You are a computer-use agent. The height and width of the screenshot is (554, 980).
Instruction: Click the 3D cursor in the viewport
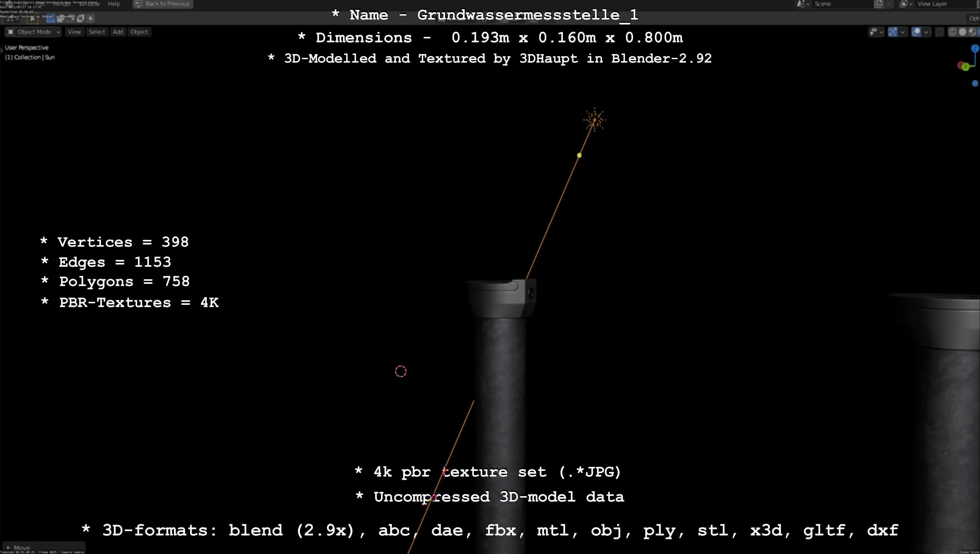(x=401, y=371)
